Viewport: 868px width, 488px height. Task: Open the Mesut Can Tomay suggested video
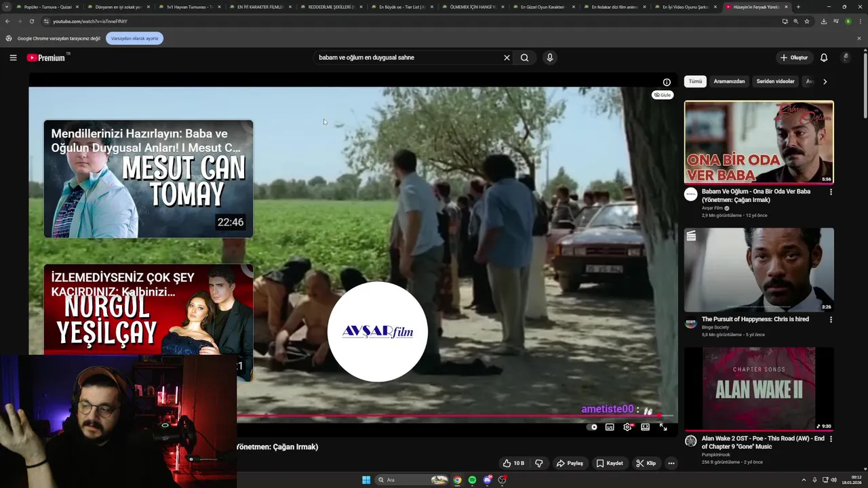[149, 179]
